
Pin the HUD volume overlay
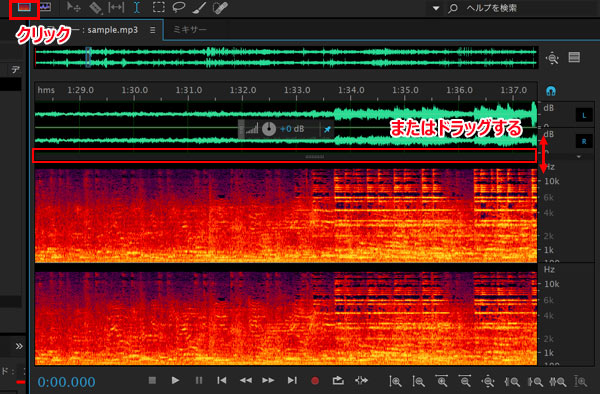pos(328,129)
